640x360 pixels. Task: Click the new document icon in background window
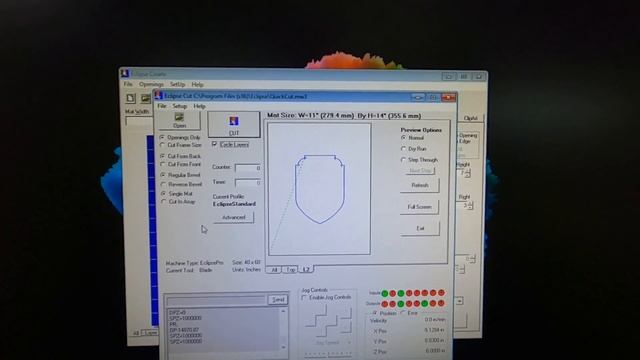(131, 98)
